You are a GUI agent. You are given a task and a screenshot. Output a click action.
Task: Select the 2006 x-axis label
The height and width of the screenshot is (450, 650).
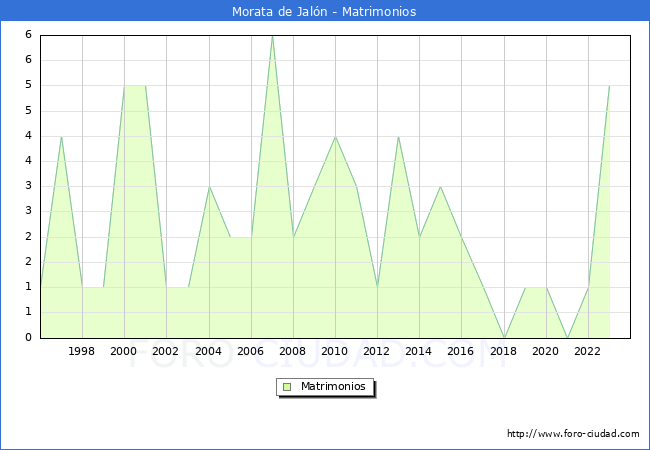coord(250,351)
